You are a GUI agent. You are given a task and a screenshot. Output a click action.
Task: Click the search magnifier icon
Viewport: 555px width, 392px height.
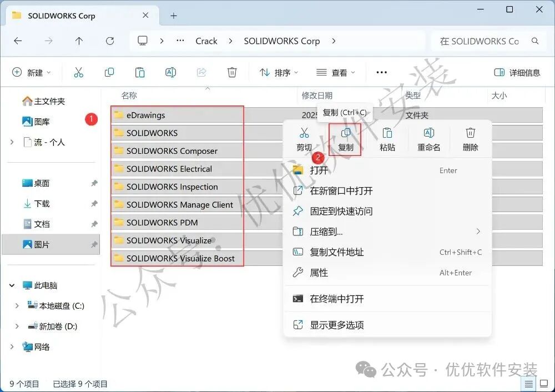coord(535,41)
